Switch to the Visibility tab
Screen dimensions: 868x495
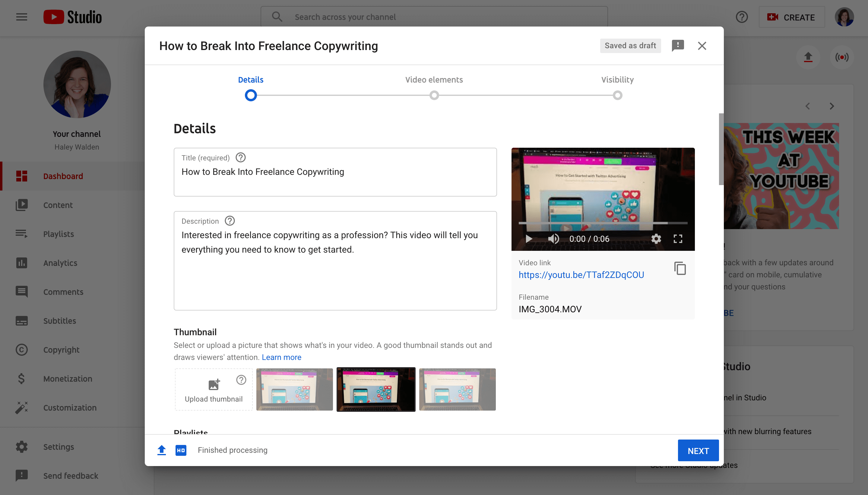coord(617,80)
